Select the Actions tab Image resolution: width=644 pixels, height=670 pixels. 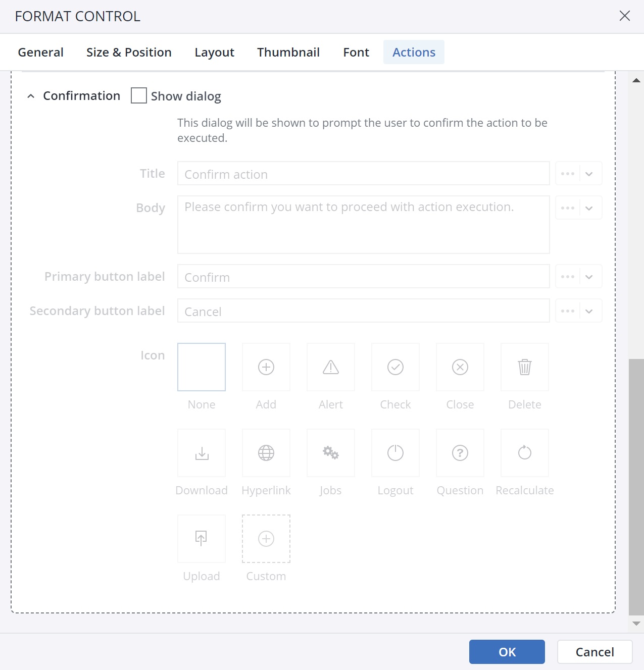tap(414, 52)
